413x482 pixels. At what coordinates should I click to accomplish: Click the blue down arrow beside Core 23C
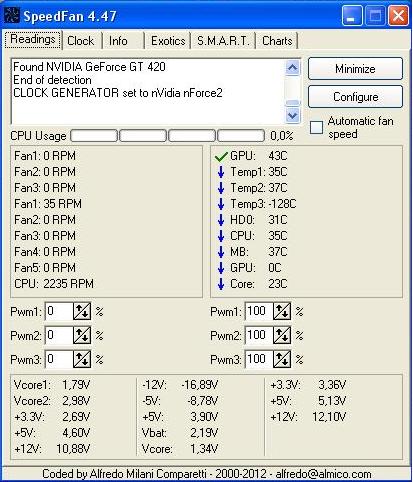(221, 284)
